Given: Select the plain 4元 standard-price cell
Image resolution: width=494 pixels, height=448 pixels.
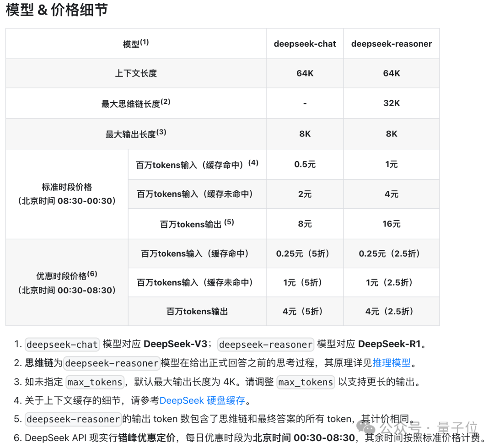Looking at the screenshot, I should [x=391, y=194].
